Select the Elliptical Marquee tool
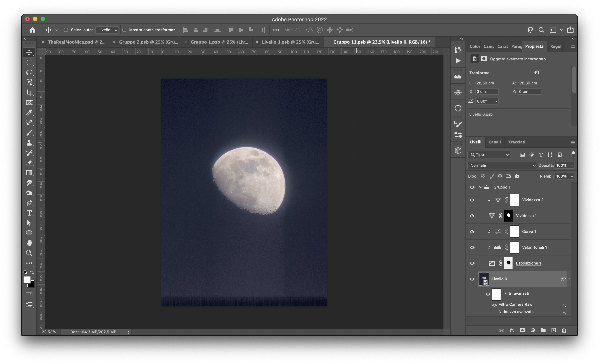This screenshot has height=364, width=599. [29, 62]
